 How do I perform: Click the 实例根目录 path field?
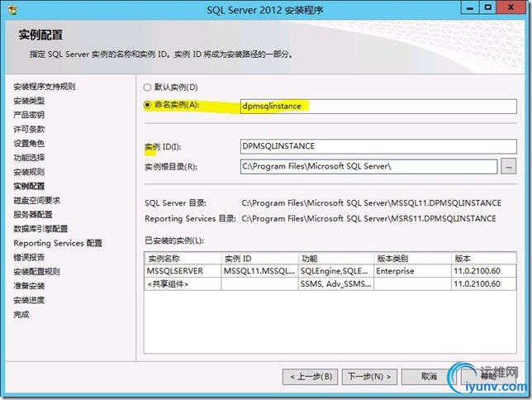(368, 166)
